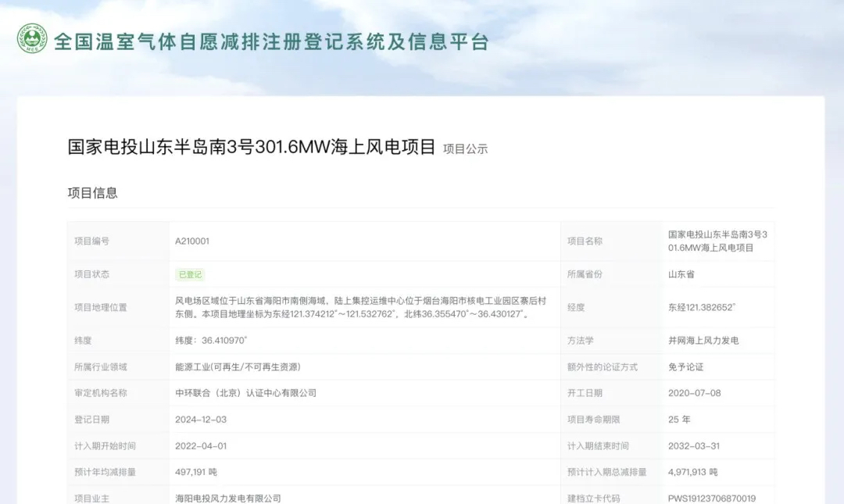
Task: Click the 方法学 field label
Action: click(x=580, y=341)
